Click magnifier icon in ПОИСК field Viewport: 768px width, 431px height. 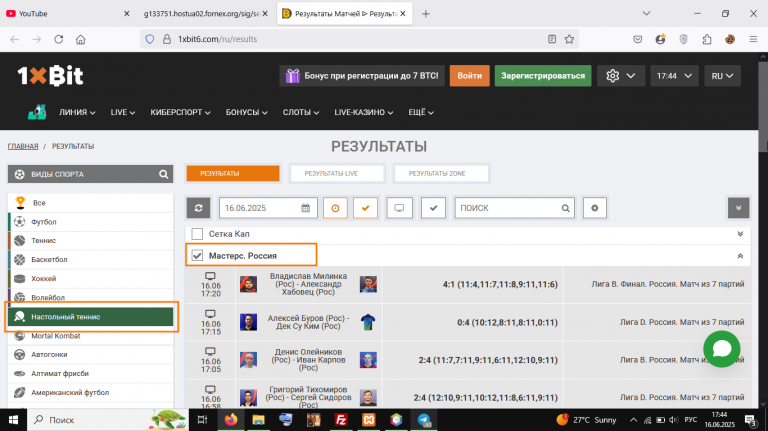click(566, 208)
